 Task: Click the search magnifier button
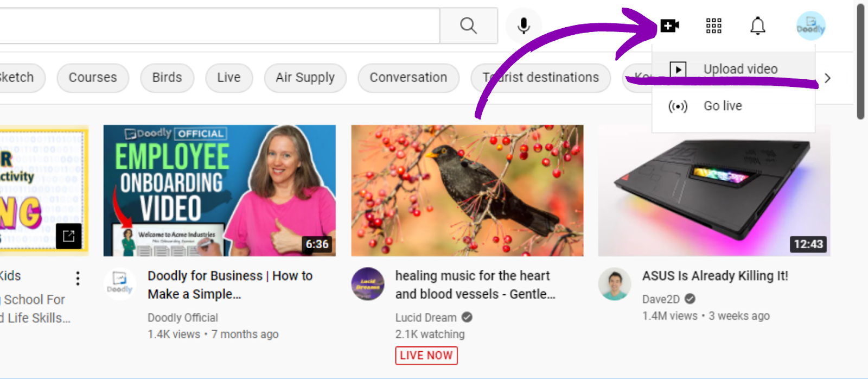469,26
